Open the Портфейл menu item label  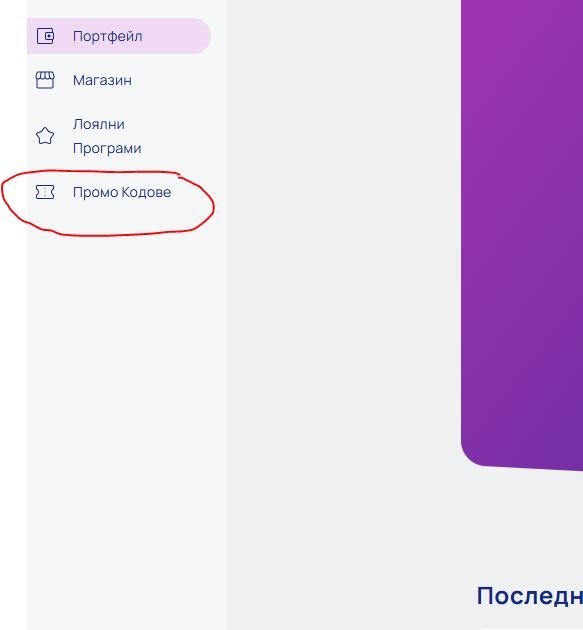[x=108, y=37]
